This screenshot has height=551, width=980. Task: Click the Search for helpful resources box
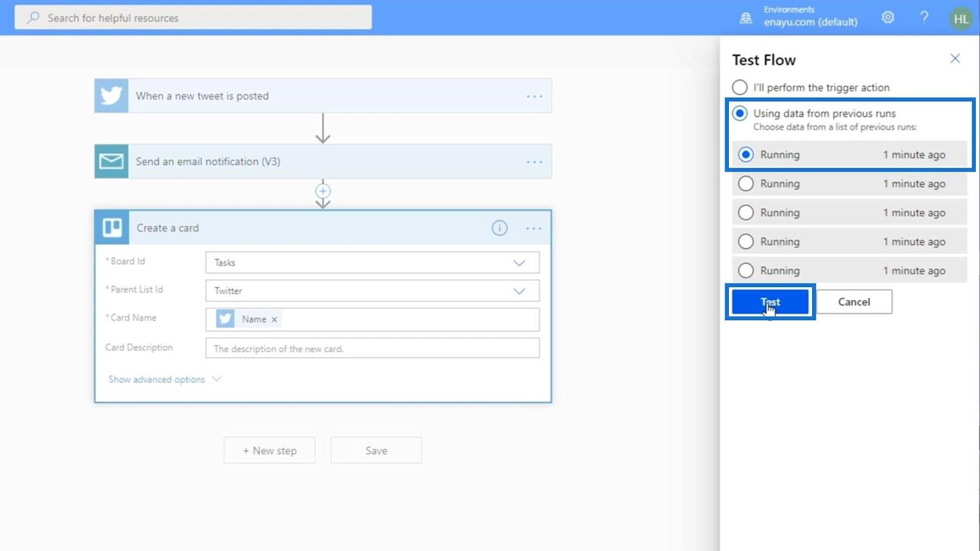[x=193, y=18]
